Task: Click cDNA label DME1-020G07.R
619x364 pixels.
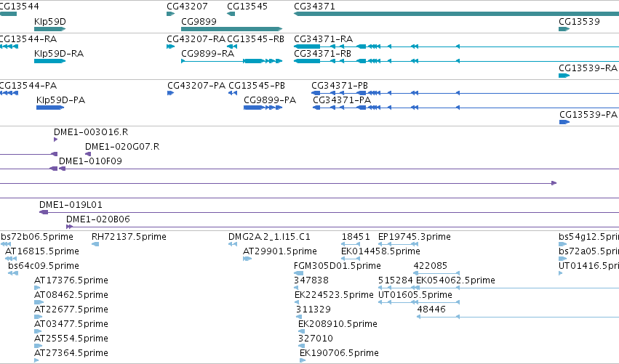Action: [x=122, y=147]
